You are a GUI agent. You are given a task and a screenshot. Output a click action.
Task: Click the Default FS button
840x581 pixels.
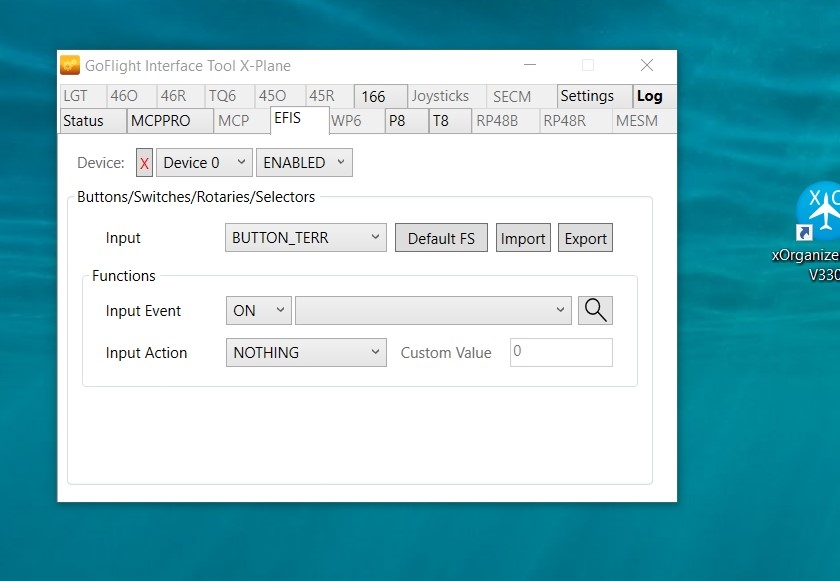click(441, 238)
